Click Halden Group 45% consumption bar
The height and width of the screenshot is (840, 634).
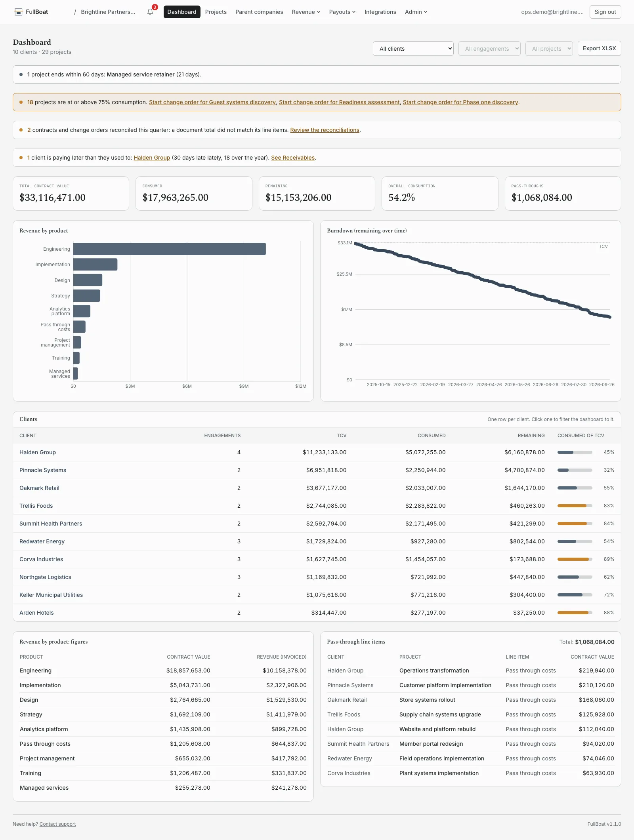[575, 452]
